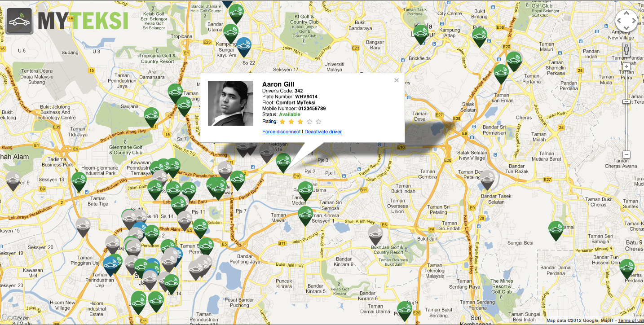
Task: Select the grey taxi marker at Bandar Tasek Selatan
Action: [x=487, y=180]
